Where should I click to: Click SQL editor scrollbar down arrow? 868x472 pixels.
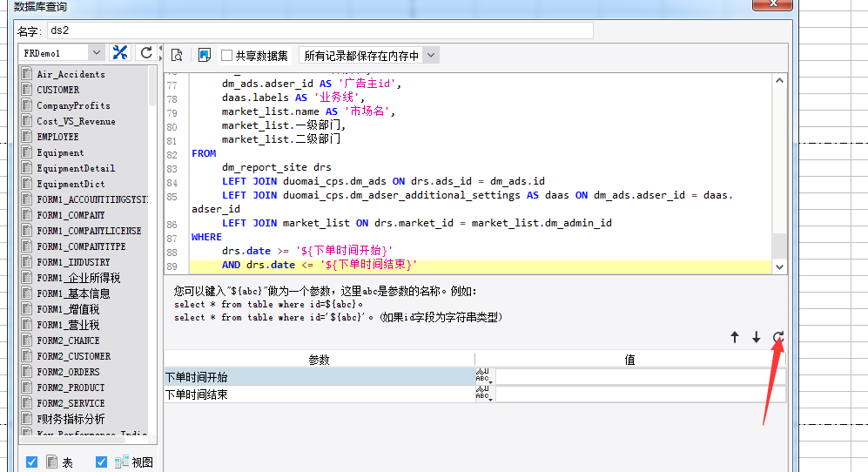point(779,267)
